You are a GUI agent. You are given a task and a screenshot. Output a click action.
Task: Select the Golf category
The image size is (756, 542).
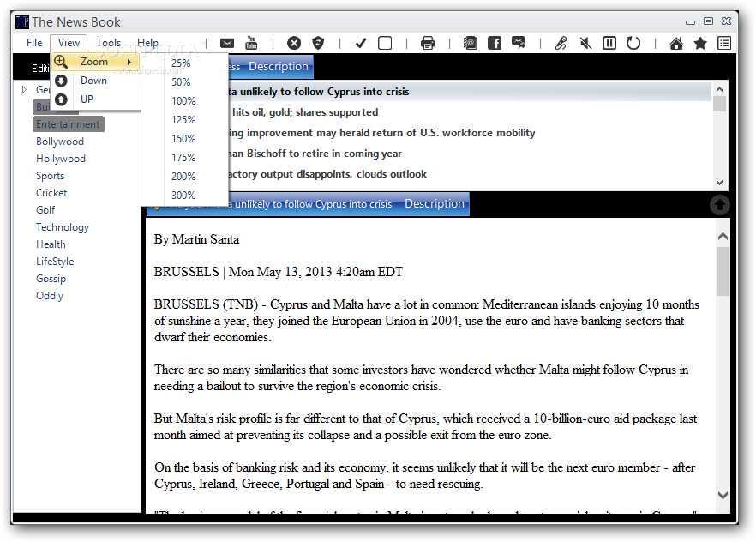pos(45,210)
